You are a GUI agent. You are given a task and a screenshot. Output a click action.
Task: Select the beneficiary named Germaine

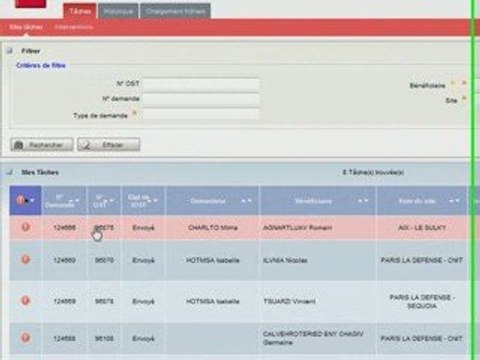click(313, 338)
